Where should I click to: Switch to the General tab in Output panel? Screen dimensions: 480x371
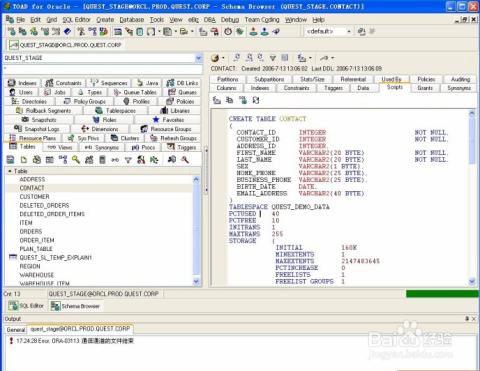(16, 329)
